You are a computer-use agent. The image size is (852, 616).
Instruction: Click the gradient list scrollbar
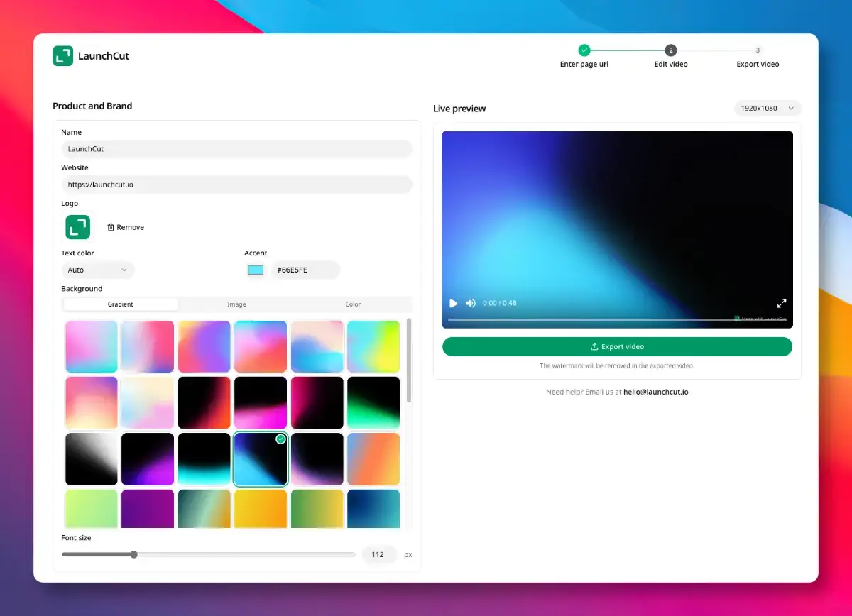coord(408,360)
